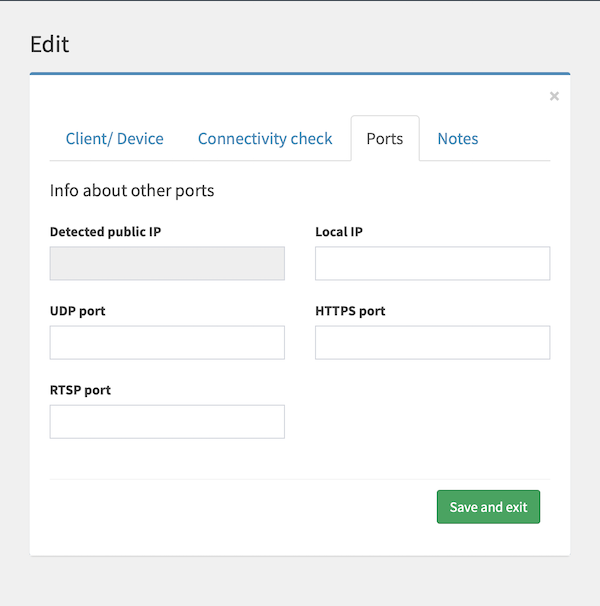Click the UDP port label
This screenshot has height=606, width=600.
(x=78, y=311)
